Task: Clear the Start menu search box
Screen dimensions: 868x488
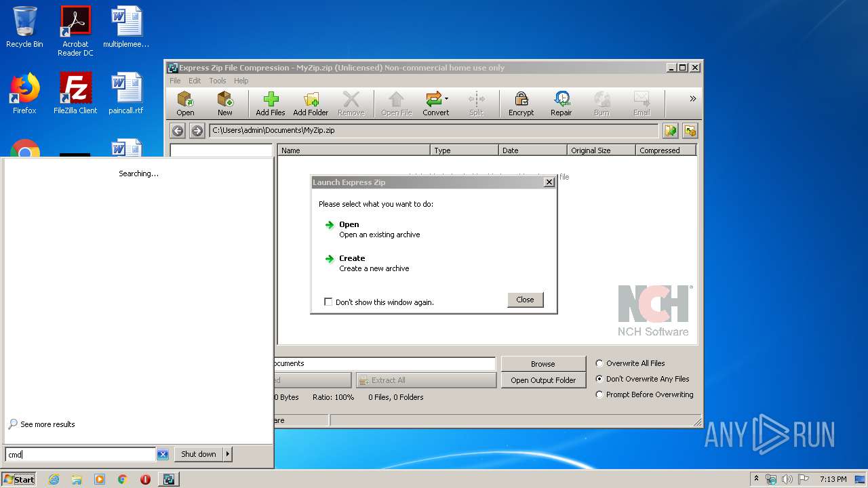Action: pyautogui.click(x=163, y=455)
